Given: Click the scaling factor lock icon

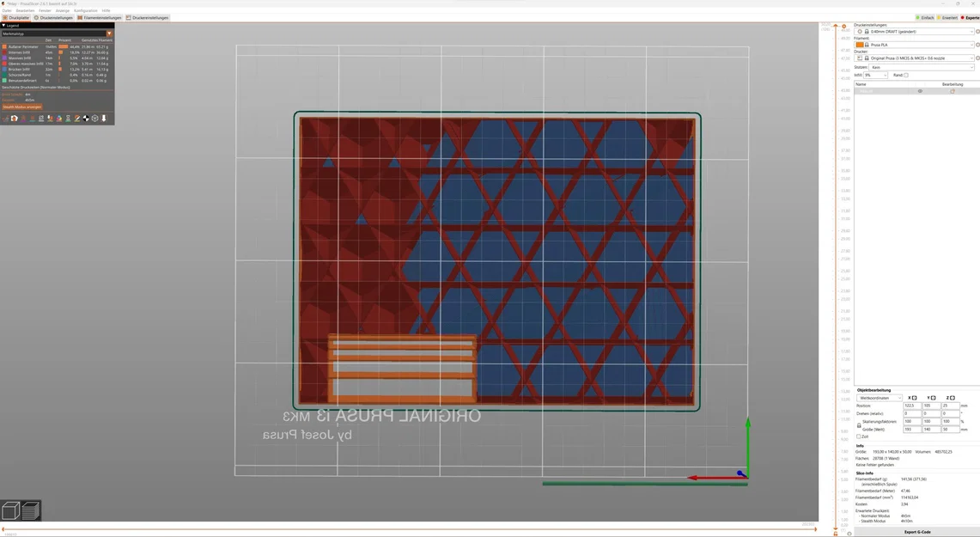Looking at the screenshot, I should [x=859, y=425].
